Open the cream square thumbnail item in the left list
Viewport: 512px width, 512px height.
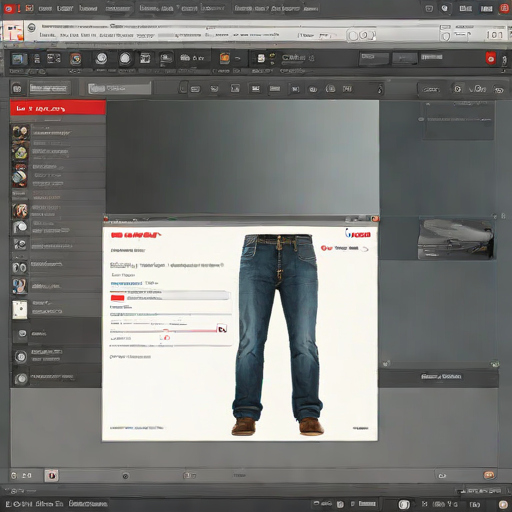click(x=20, y=310)
